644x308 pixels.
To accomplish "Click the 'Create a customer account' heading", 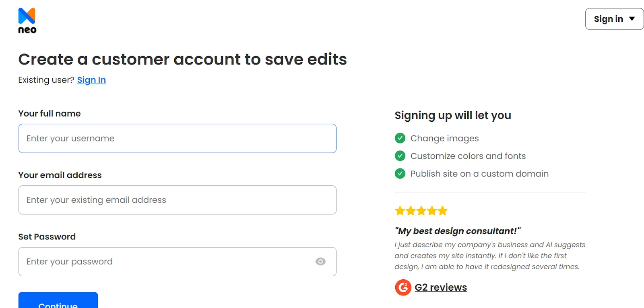I will click(182, 59).
